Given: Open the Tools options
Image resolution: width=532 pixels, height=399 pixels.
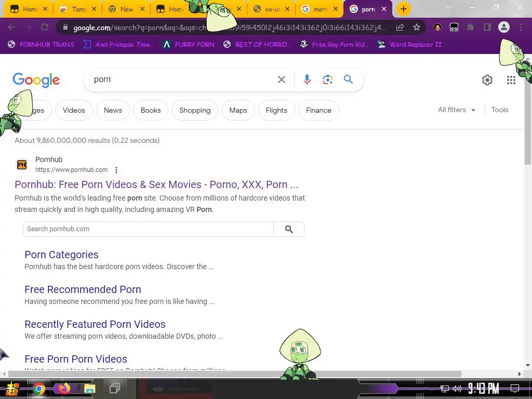Looking at the screenshot, I should pos(500,110).
